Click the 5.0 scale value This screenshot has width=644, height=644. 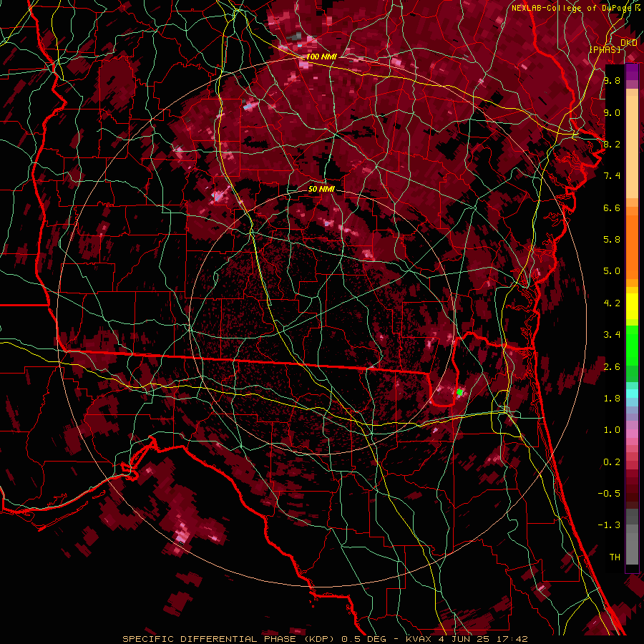[612, 271]
